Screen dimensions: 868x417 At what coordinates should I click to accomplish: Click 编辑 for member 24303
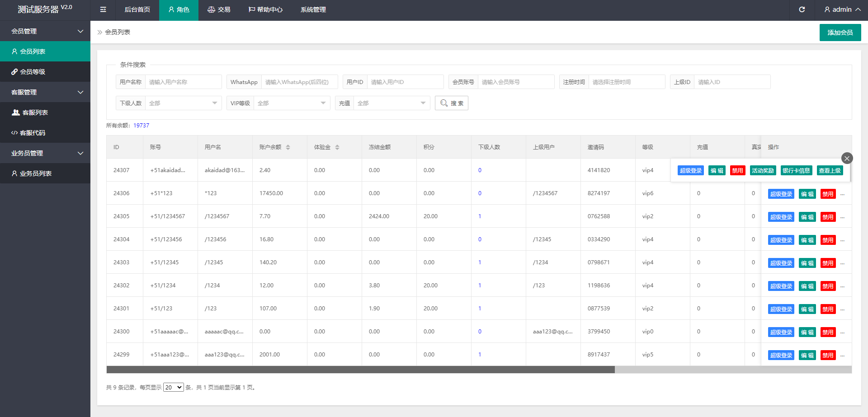(x=807, y=263)
